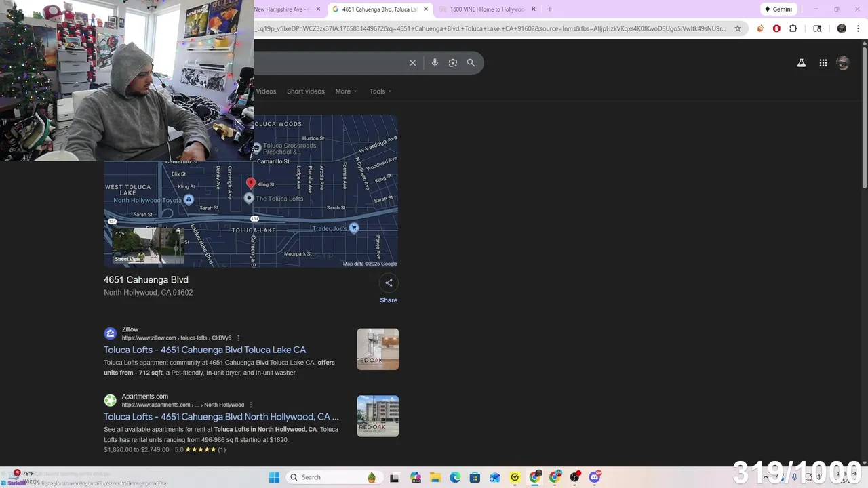Open Google account avatar on the page
Viewport: 868px width, 488px height.
(843, 63)
